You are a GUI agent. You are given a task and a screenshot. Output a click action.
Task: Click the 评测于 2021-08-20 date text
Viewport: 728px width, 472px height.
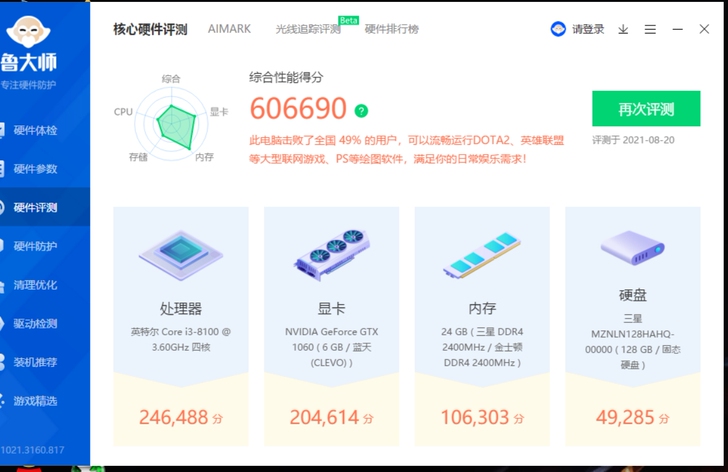click(x=633, y=140)
